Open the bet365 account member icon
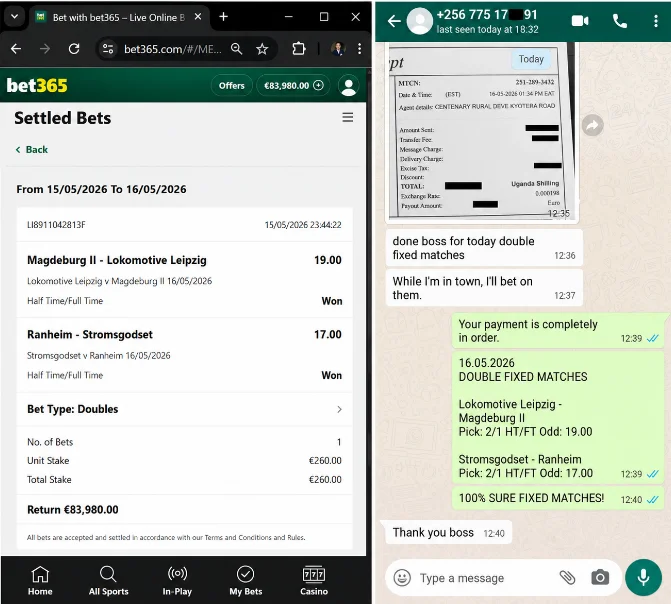This screenshot has width=671, height=604. pos(349,86)
